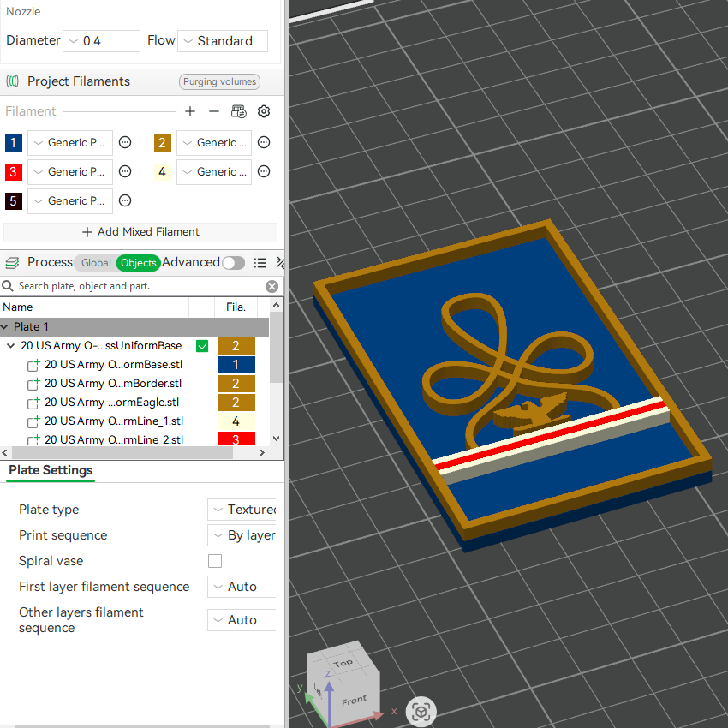Toggle the Advanced mode switch

point(234,263)
